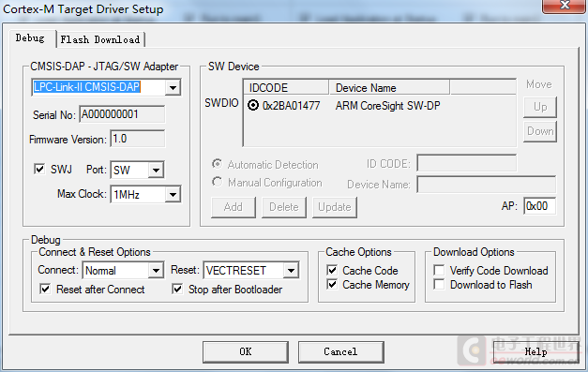
Task: Disable the Cache Code checkbox
Action: (332, 270)
